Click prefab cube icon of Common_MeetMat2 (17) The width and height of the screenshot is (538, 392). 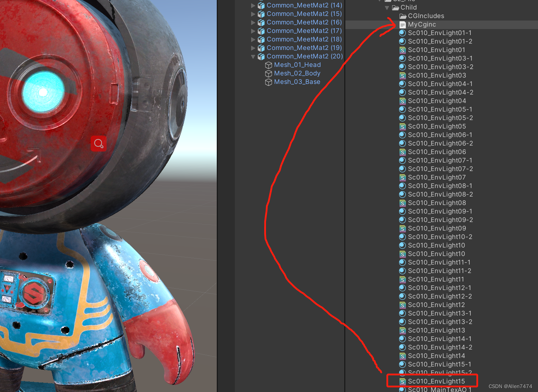point(261,31)
